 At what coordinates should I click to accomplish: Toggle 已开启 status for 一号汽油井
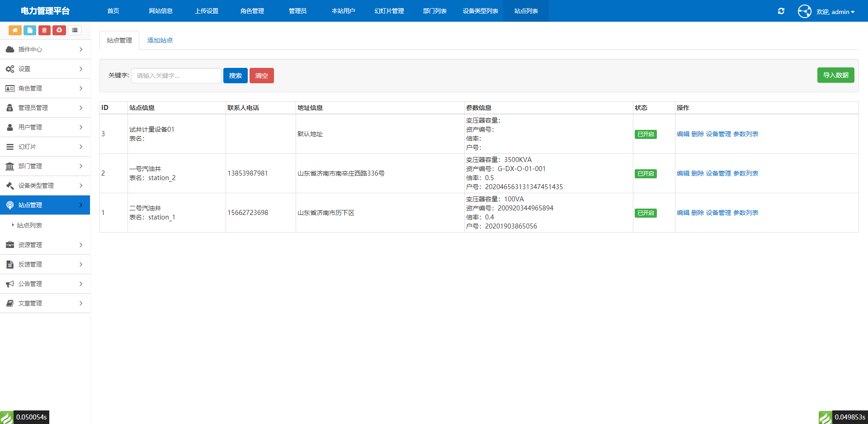646,174
